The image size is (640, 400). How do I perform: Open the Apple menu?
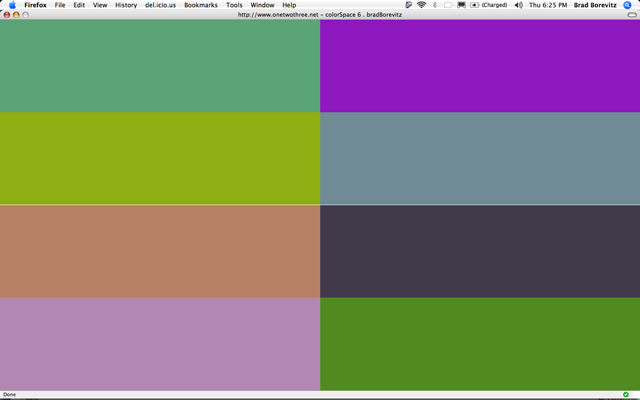click(12, 5)
